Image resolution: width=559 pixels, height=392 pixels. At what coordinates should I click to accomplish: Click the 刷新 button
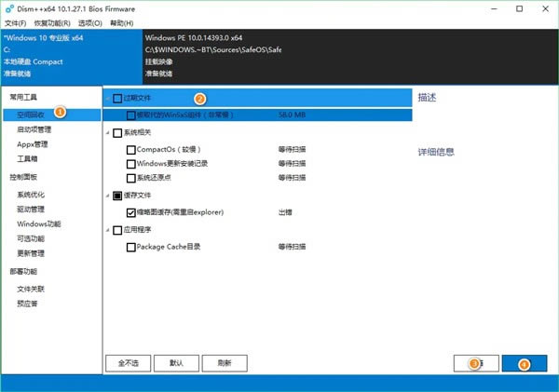(x=225, y=363)
